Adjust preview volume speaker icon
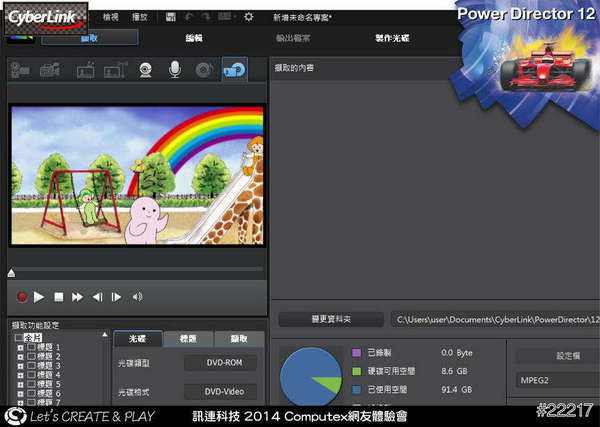Image resolution: width=600 pixels, height=427 pixels. tap(137, 297)
